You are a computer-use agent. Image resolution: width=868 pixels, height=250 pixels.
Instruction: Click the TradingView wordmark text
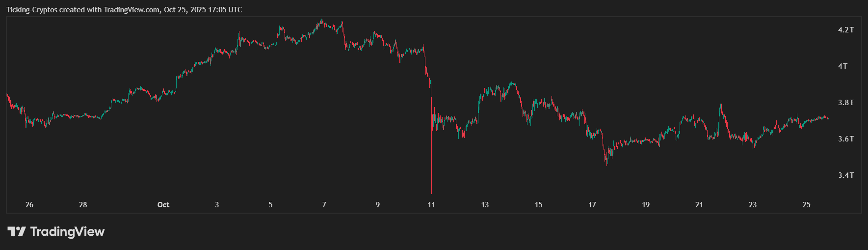(67, 231)
